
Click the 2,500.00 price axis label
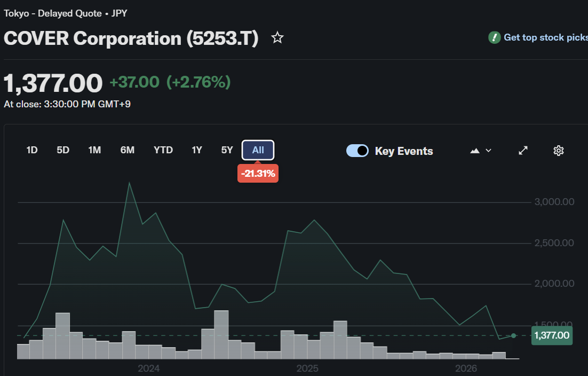pos(554,243)
